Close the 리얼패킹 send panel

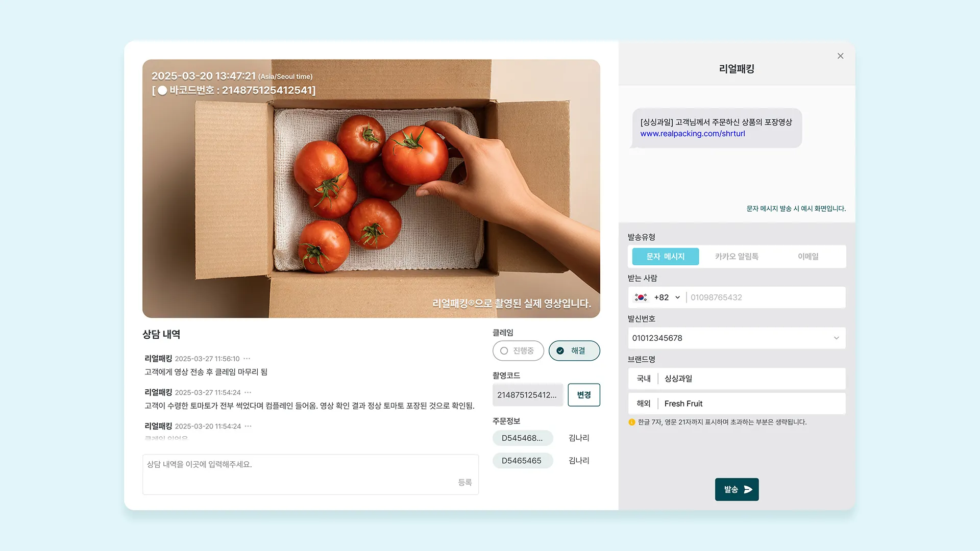pyautogui.click(x=840, y=56)
